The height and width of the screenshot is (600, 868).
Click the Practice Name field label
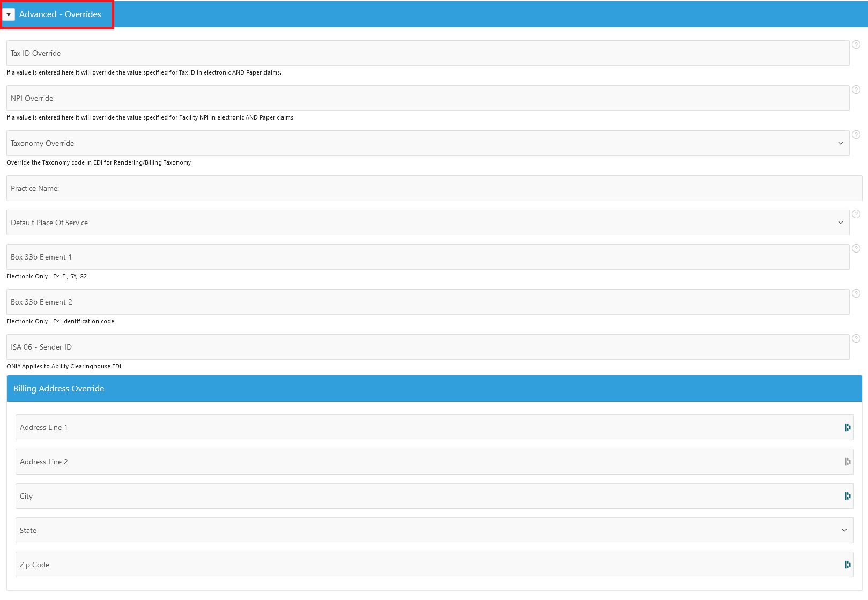tap(35, 188)
